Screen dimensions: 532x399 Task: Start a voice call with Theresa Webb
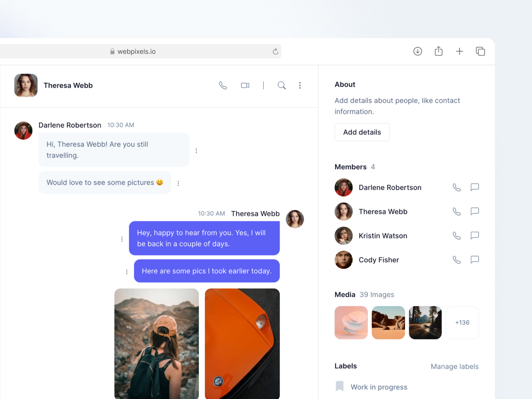[x=223, y=85]
